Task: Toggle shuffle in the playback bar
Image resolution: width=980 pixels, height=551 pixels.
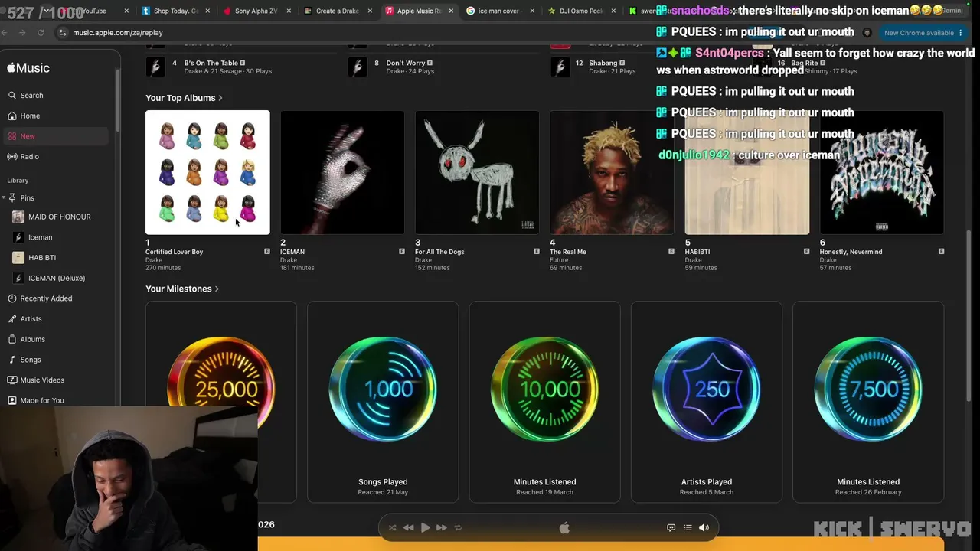Action: (x=393, y=527)
